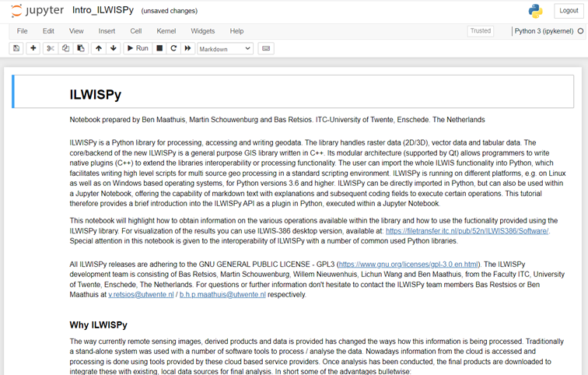This screenshot has width=588, height=375.
Task: Restart kernel and run all with fast-forward icon
Action: tap(188, 48)
